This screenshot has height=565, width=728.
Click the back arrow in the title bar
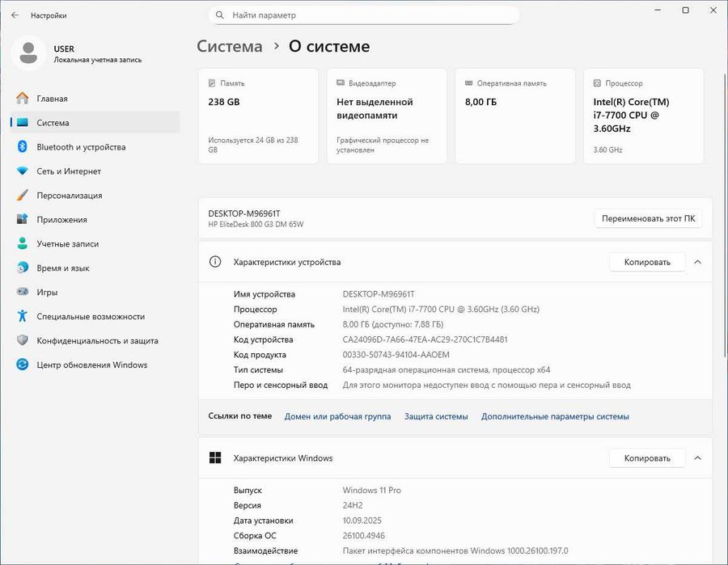(15, 15)
